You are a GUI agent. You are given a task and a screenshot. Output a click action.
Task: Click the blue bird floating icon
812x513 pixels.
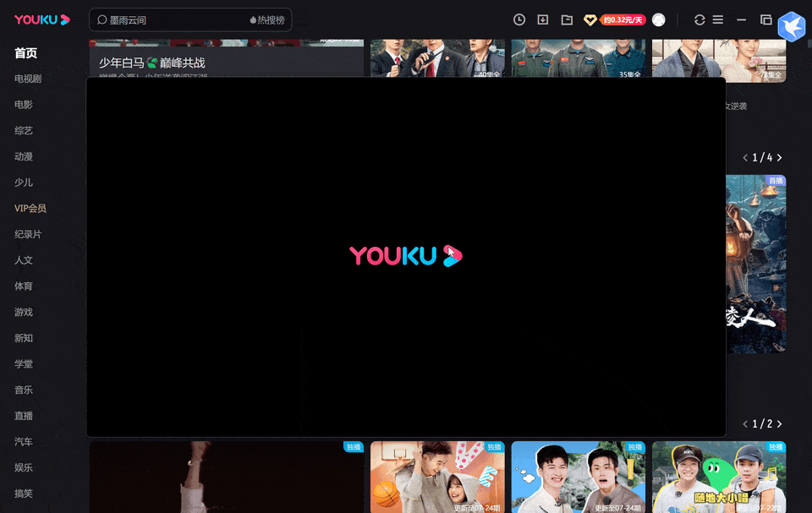pos(792,26)
